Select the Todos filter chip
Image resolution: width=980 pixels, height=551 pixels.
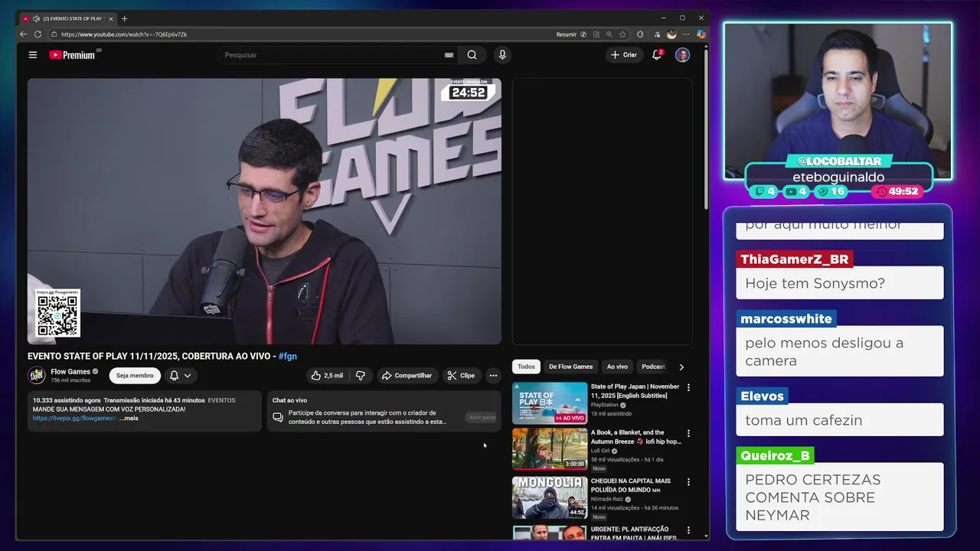click(x=526, y=367)
